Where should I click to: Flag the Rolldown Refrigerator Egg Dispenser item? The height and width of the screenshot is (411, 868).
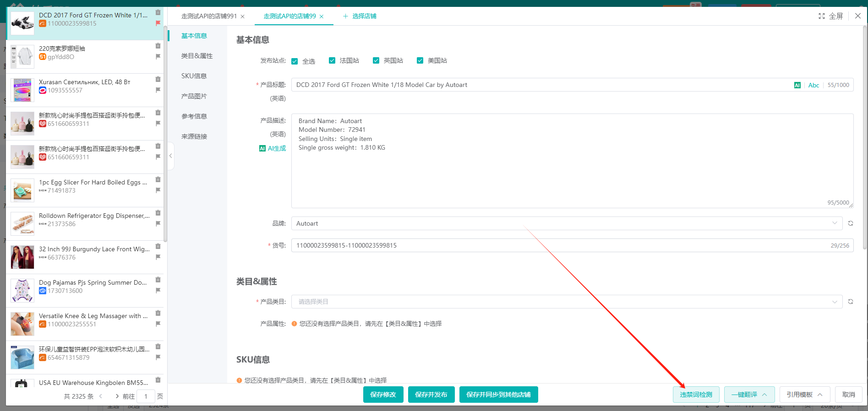(x=158, y=223)
